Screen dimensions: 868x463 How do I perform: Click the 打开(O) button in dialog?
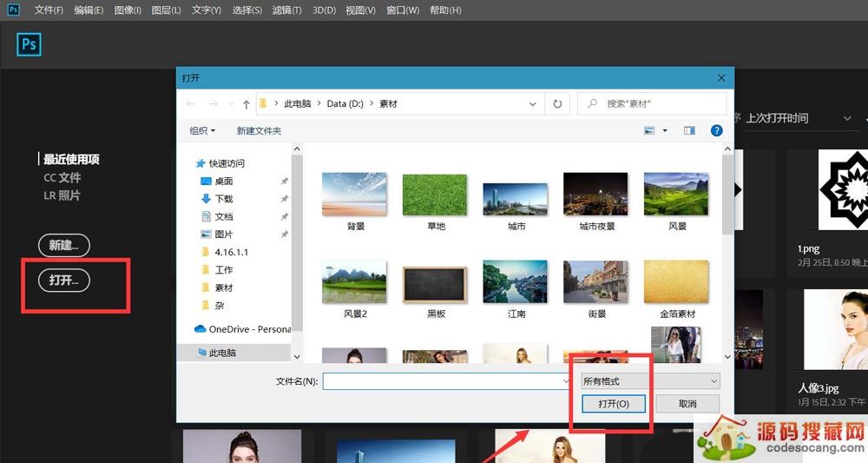click(x=614, y=404)
